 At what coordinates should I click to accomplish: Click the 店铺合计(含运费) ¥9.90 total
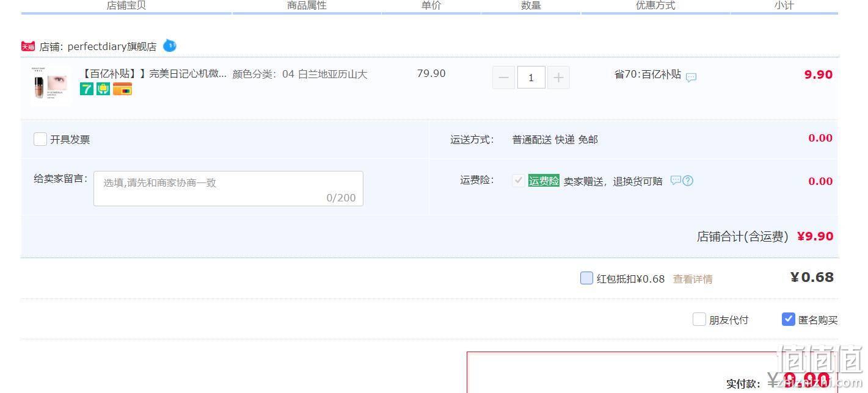tap(765, 236)
